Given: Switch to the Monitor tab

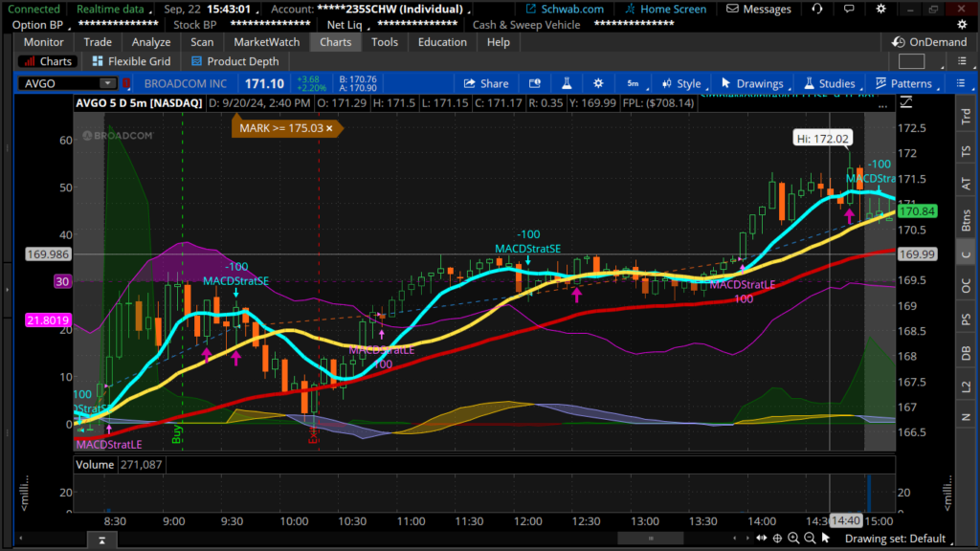Looking at the screenshot, I should tap(44, 42).
